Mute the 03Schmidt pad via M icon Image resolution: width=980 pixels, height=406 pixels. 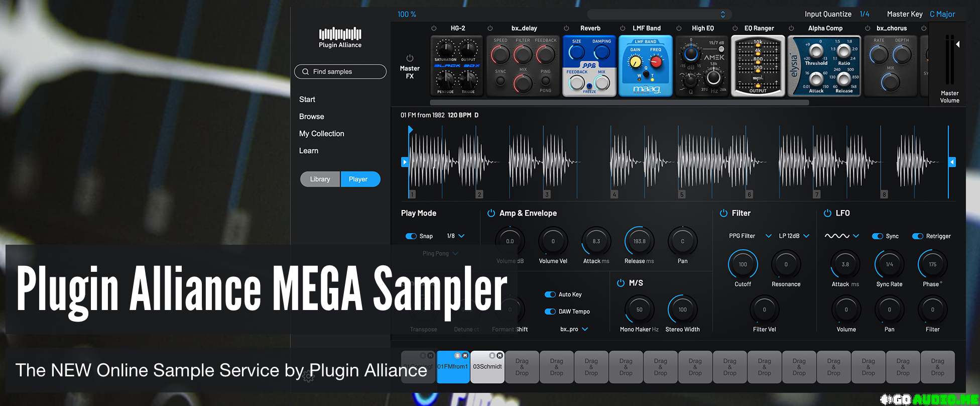(500, 355)
